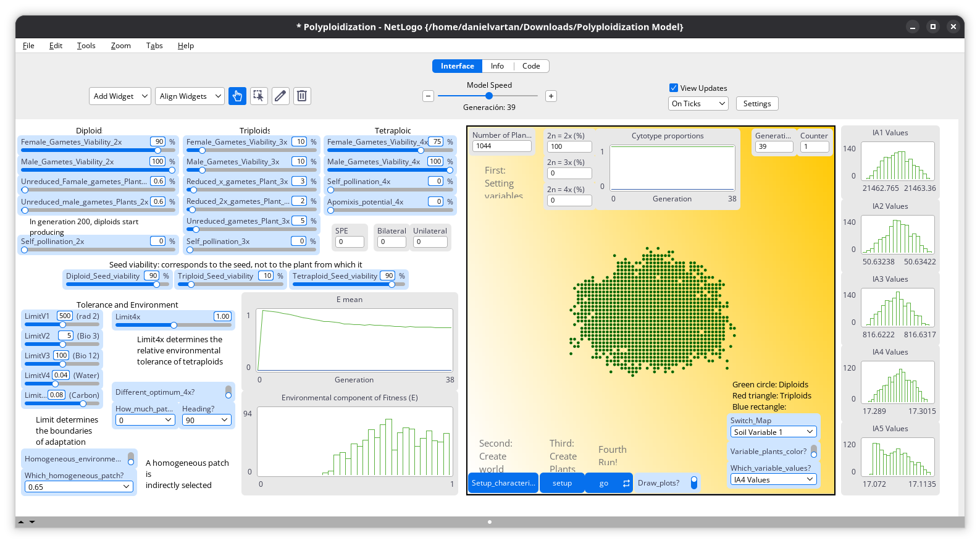The height and width of the screenshot is (543, 980).
Task: Open the Add Widget dropdown
Action: [120, 96]
